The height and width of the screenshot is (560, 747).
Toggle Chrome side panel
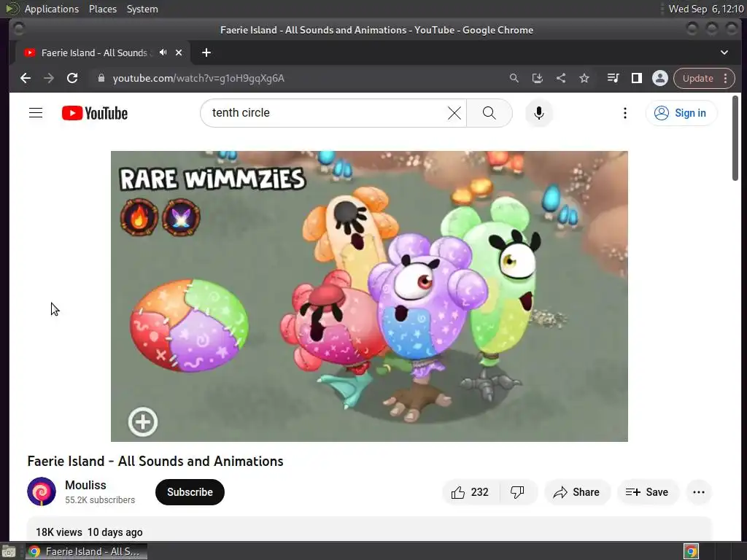click(x=636, y=78)
